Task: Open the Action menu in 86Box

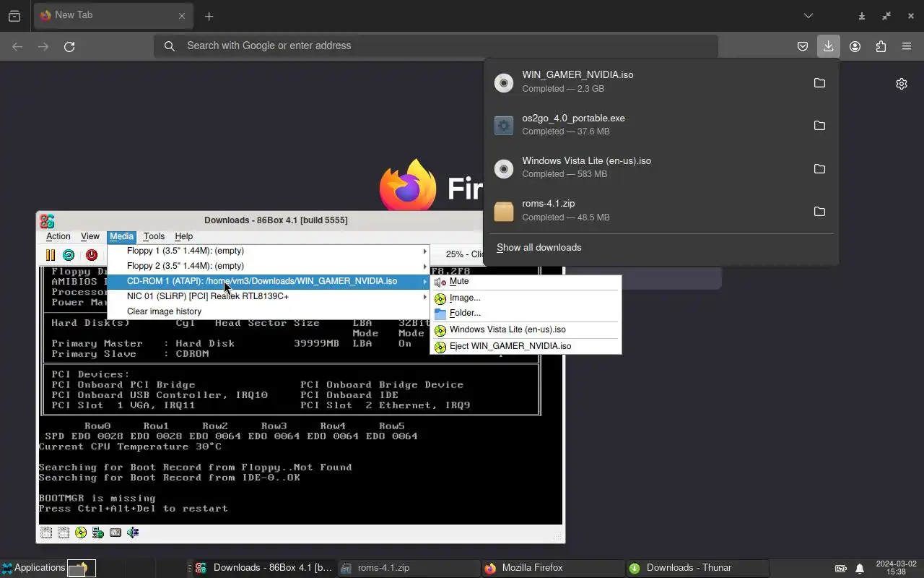Action: (58, 236)
